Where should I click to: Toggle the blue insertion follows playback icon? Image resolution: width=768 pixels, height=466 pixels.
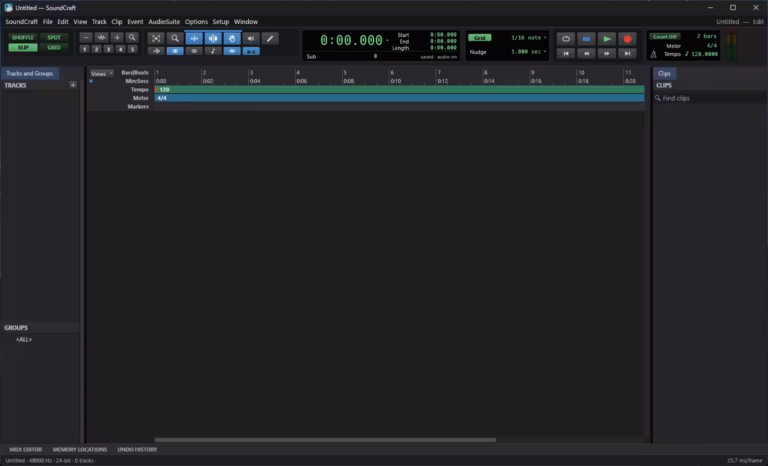click(x=232, y=51)
